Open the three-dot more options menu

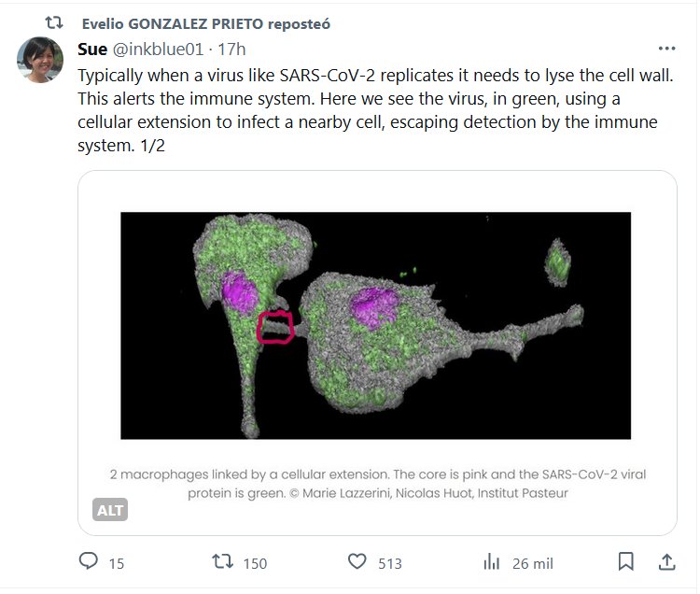pyautogui.click(x=666, y=49)
